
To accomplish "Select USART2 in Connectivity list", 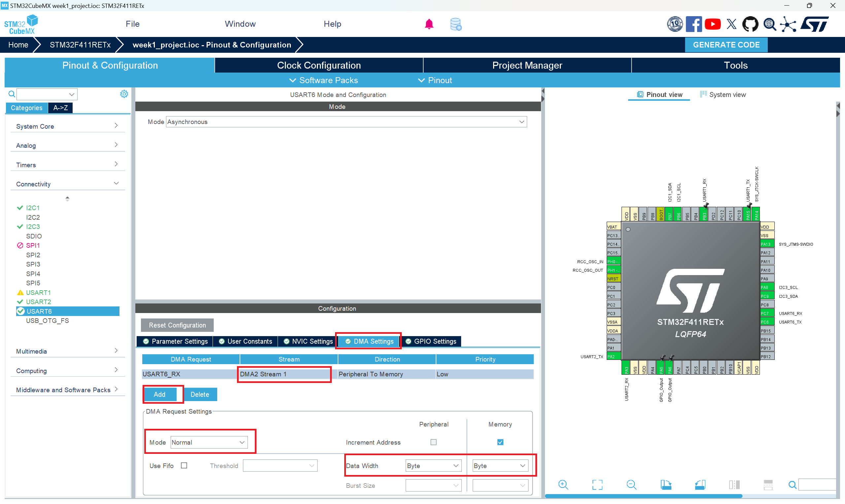I will click(x=38, y=301).
